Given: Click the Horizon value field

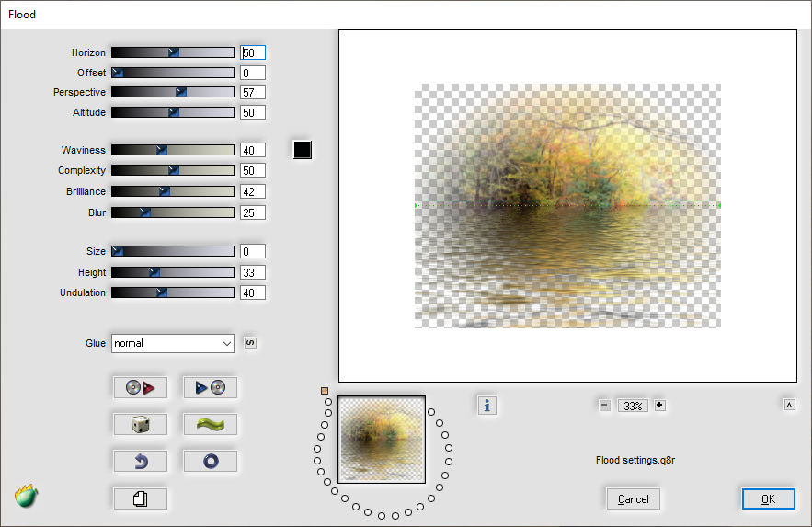Looking at the screenshot, I should 253,52.
